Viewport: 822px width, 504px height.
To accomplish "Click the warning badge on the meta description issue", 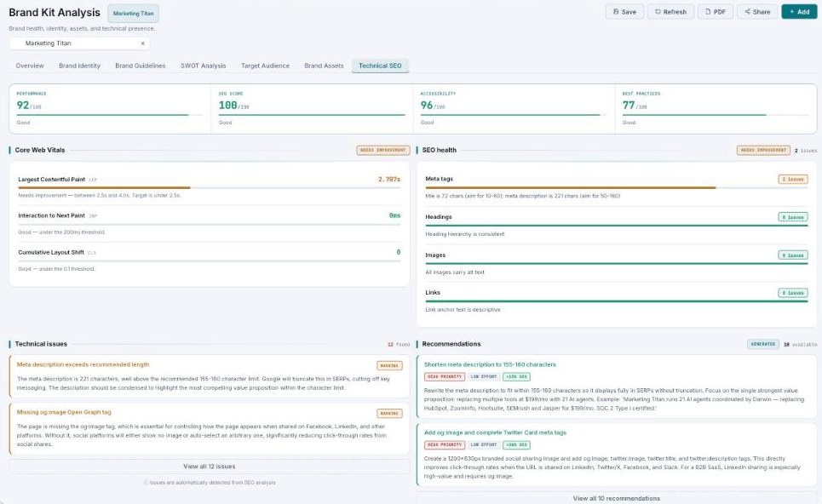I will [x=389, y=366].
